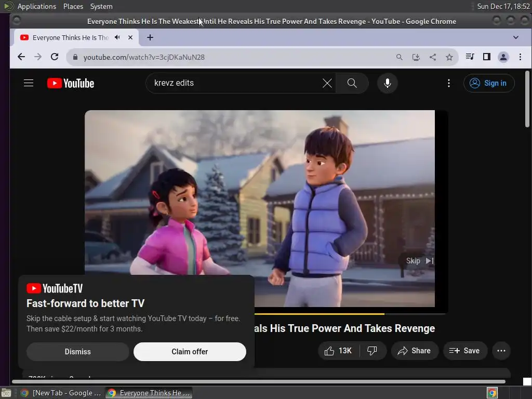Share this page icon in address bar
This screenshot has width=532, height=399.
point(433,57)
